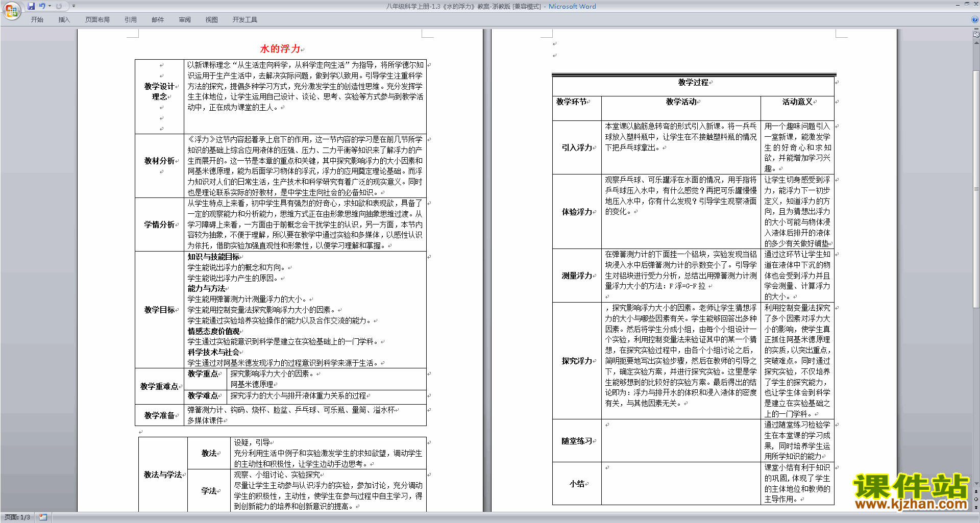Screen dimensions: 980x523
Task: Click the empty 小结 activity cell
Action: [681, 484]
